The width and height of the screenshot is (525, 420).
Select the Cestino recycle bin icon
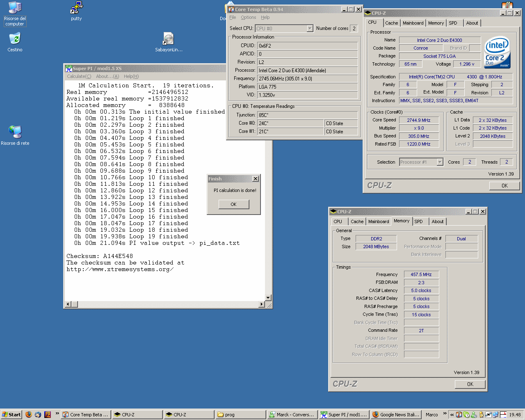[x=15, y=42]
